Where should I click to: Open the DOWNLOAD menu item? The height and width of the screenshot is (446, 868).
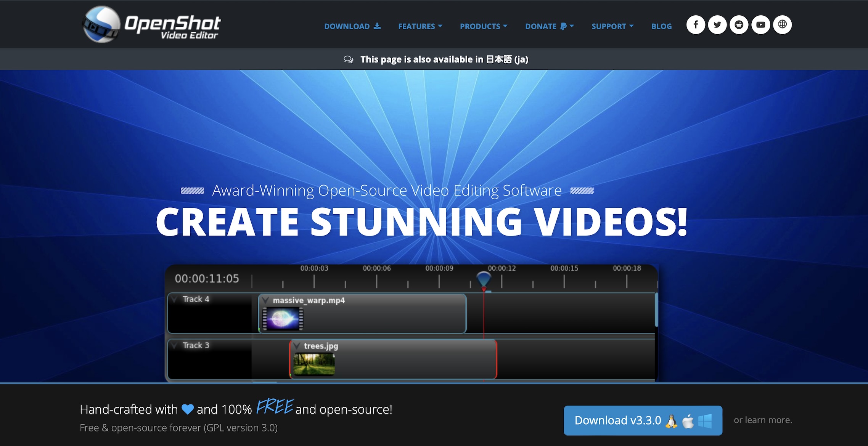tap(352, 26)
